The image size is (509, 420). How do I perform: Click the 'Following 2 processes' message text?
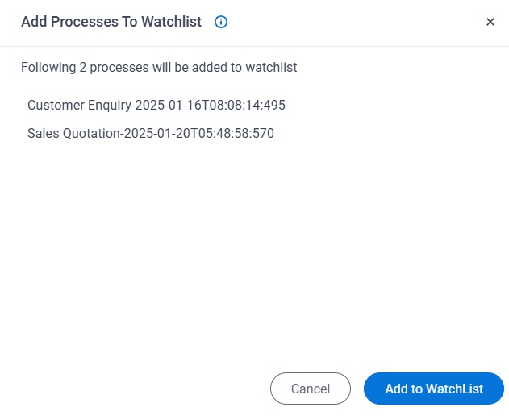point(159,68)
